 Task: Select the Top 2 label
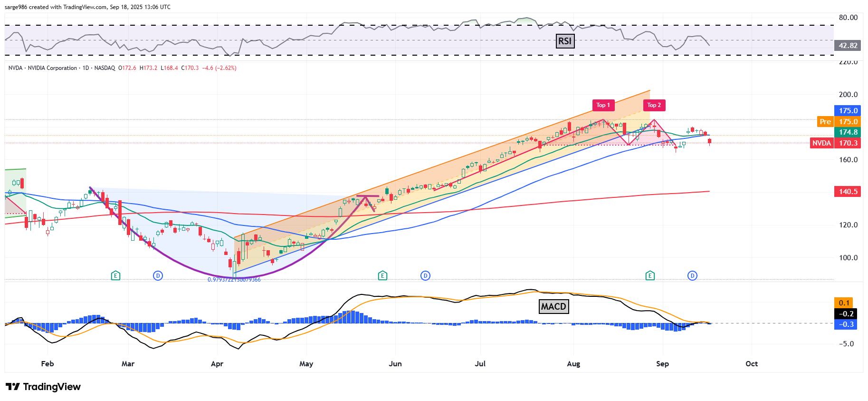(654, 105)
